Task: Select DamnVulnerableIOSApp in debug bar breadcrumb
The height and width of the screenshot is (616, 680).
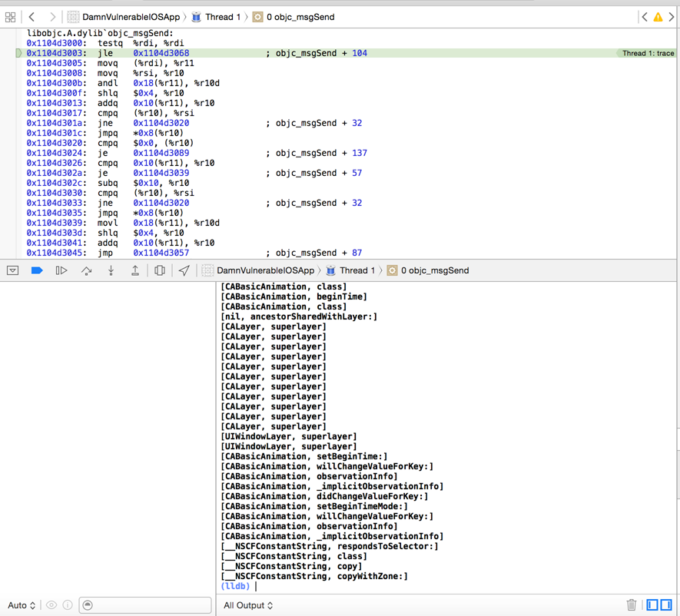Action: 265,270
